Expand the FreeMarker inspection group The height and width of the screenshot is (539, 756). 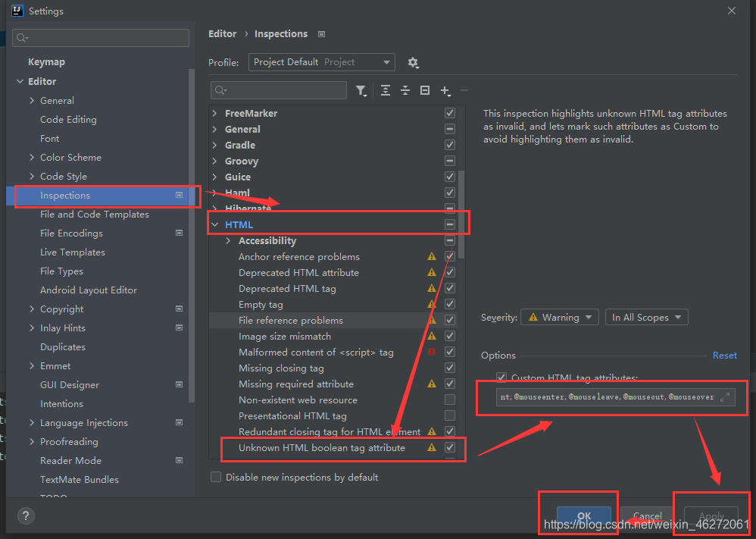tap(215, 113)
